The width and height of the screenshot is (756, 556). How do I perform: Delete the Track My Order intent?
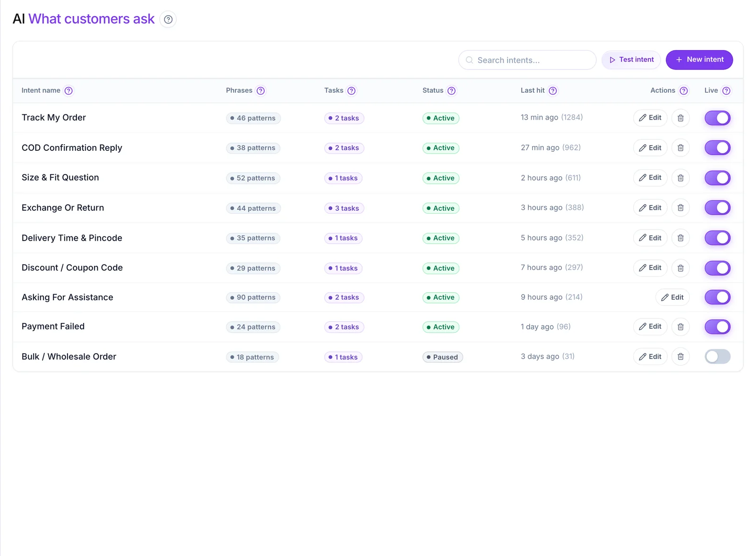pyautogui.click(x=680, y=118)
